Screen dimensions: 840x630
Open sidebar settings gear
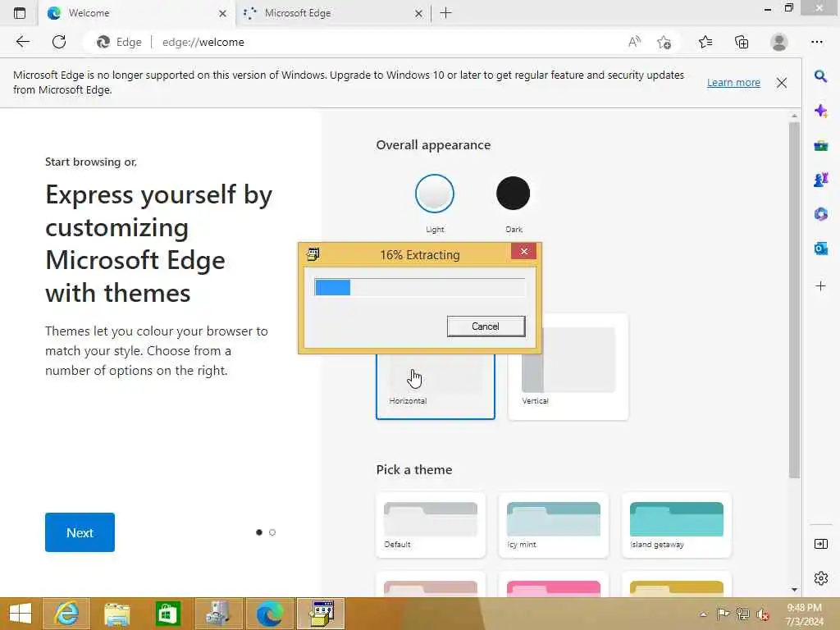click(x=820, y=578)
